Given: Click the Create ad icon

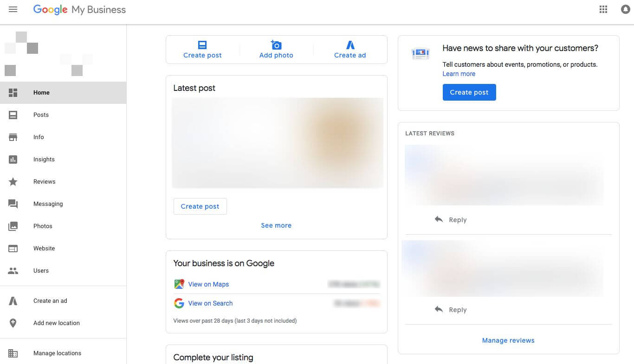Looking at the screenshot, I should pos(350,45).
